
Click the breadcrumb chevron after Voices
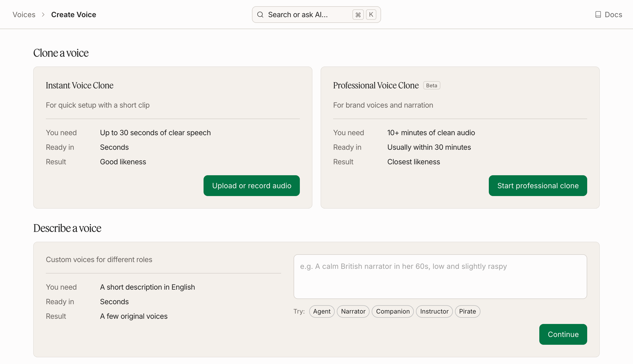pos(43,15)
